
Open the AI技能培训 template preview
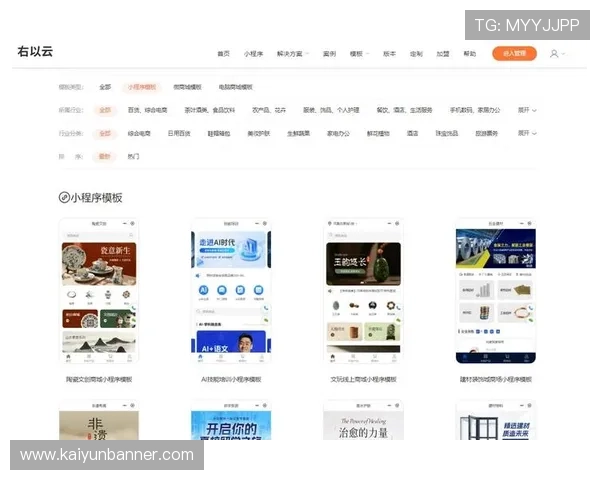[231, 291]
